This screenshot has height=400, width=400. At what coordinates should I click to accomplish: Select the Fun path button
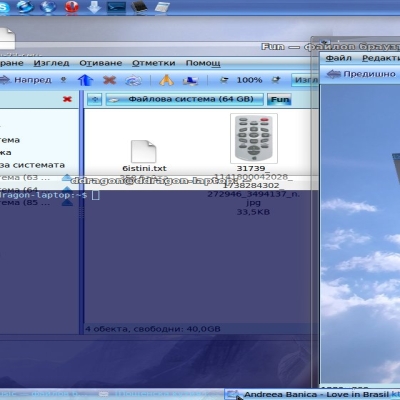click(x=279, y=99)
